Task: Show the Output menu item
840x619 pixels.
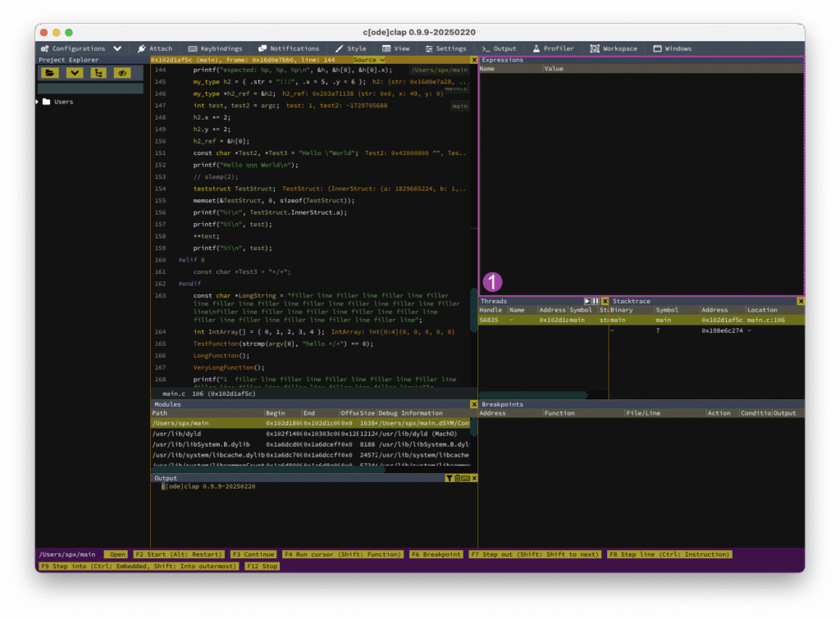Action: pos(499,48)
